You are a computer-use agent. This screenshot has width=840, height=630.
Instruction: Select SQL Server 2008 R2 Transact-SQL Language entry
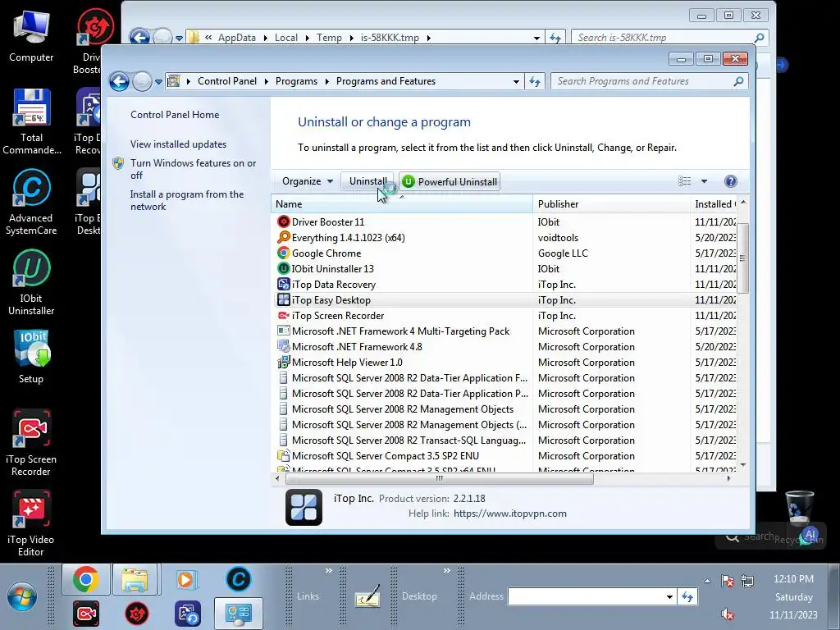[402, 440]
